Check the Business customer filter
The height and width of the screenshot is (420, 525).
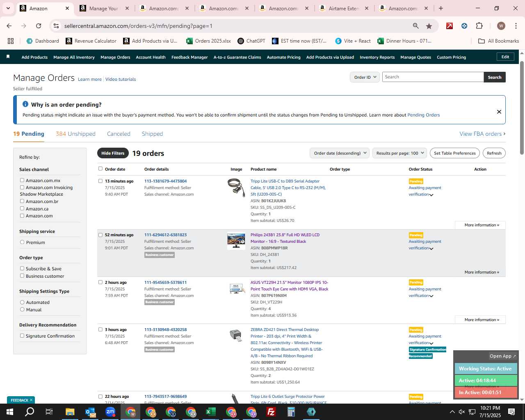coord(22,276)
